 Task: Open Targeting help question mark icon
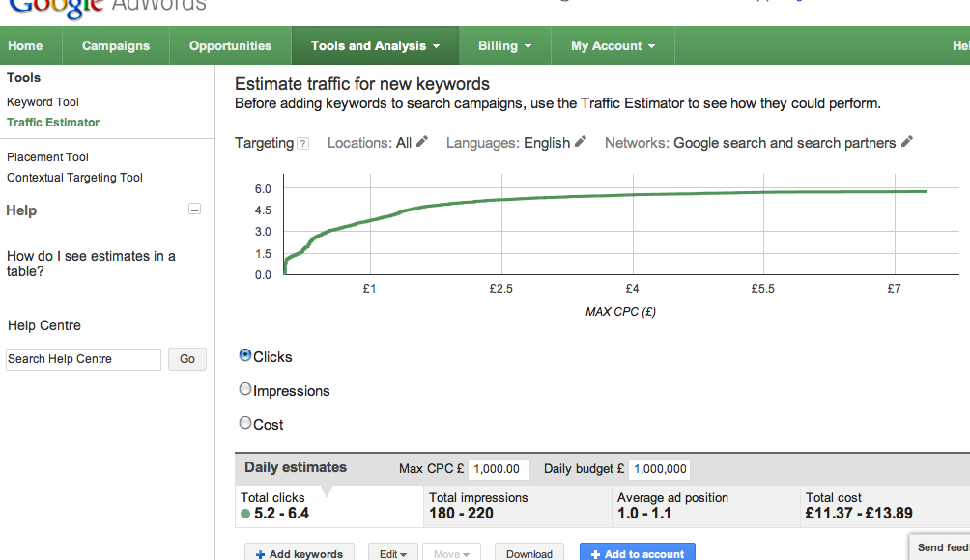pos(302,144)
